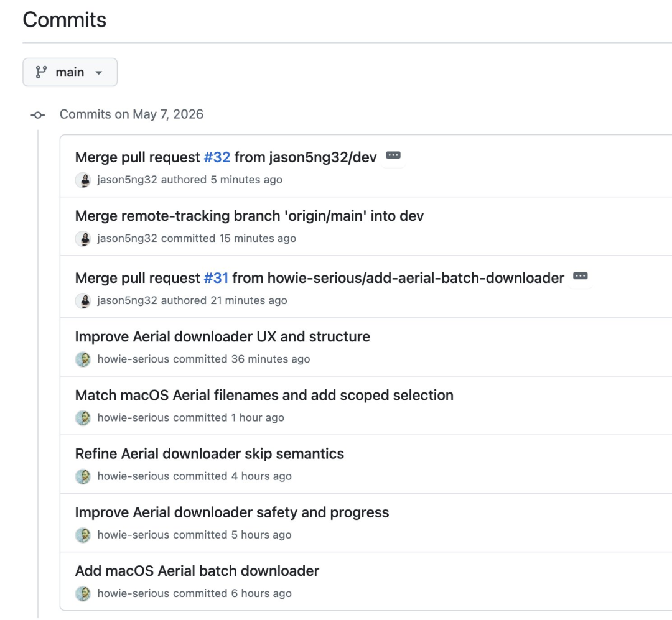The image size is (672, 620).
Task: Click the '4 hours ago' timestamp
Action: 261,476
